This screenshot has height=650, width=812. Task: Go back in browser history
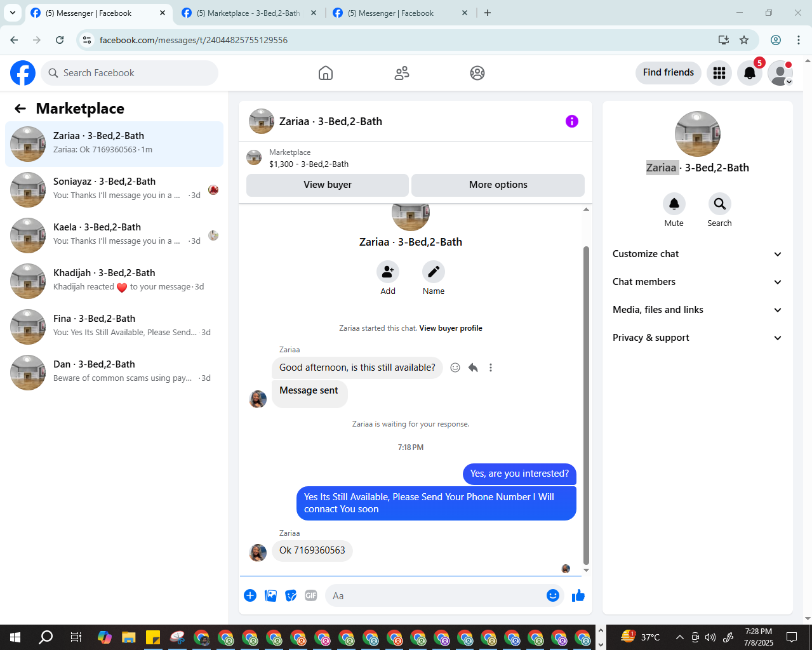[14, 40]
